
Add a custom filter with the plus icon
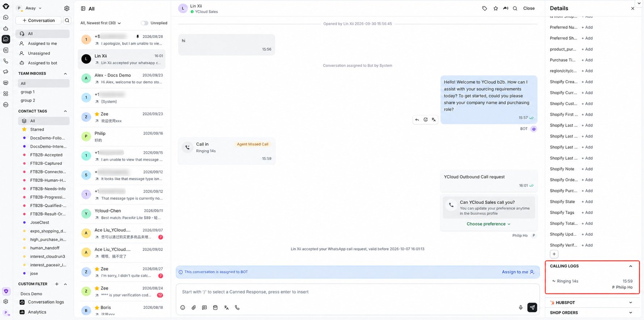pyautogui.click(x=57, y=284)
